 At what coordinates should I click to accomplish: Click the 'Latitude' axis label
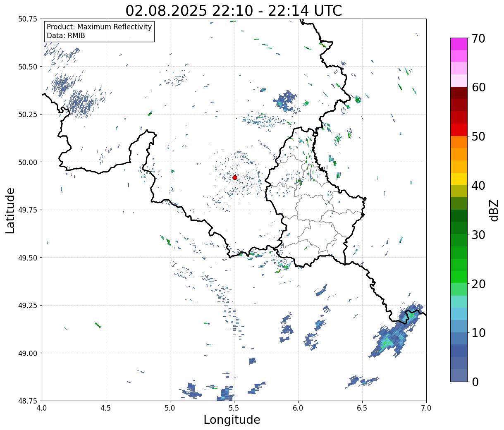[10, 210]
